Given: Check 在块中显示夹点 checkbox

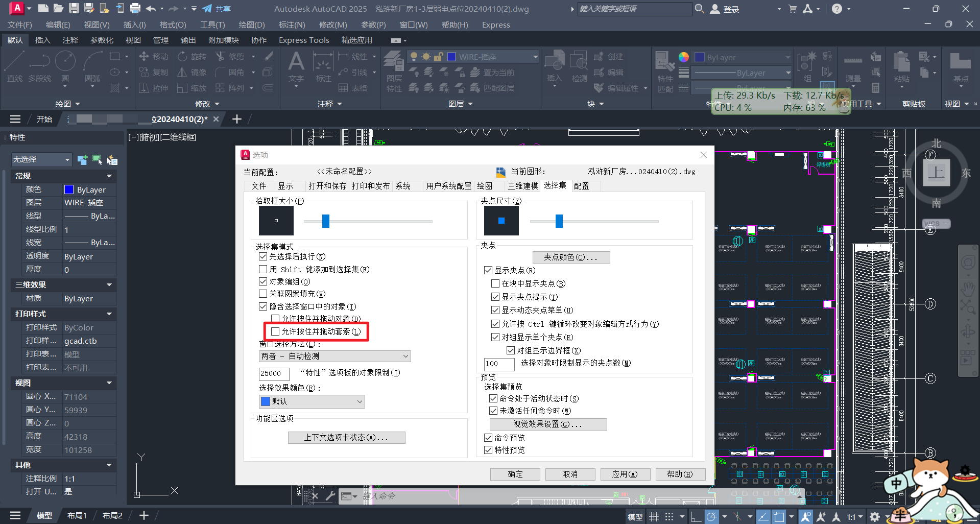Looking at the screenshot, I should (x=495, y=283).
